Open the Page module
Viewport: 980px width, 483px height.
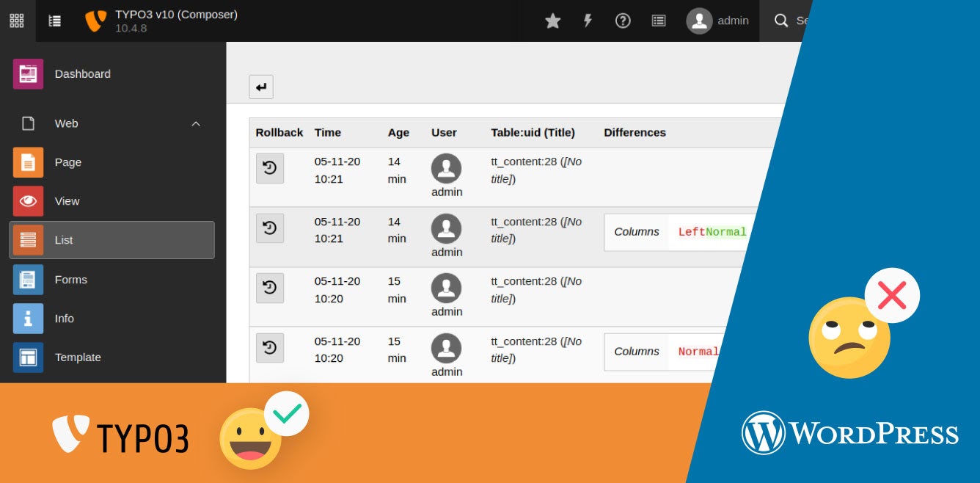coord(67,162)
